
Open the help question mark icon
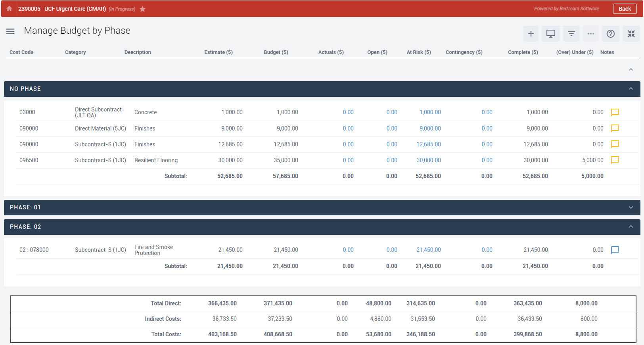610,34
